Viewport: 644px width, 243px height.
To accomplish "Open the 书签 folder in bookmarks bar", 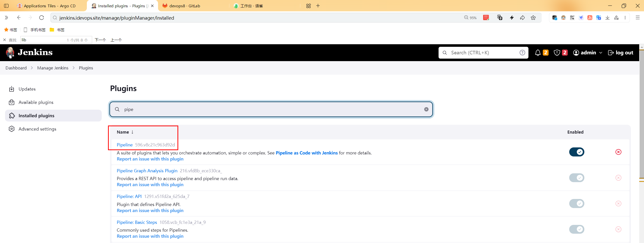I will 57,30.
